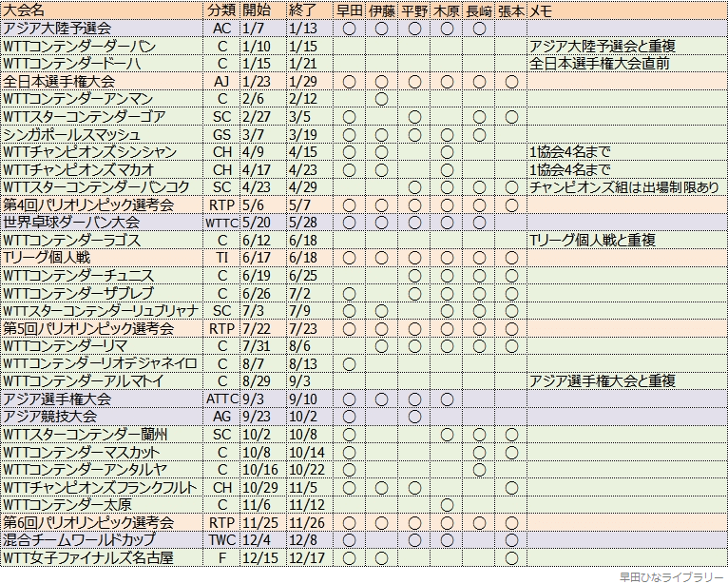Click the 早田ひなライブラリー credit text

pyautogui.click(x=671, y=577)
